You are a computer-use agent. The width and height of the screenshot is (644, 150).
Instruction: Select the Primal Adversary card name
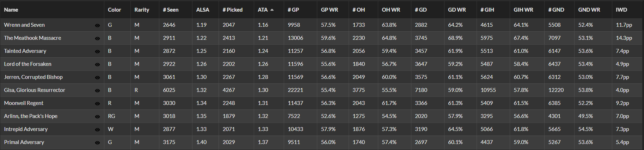click(x=24, y=142)
